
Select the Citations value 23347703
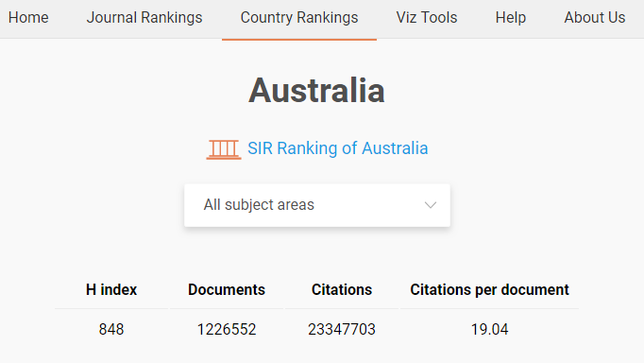tap(342, 329)
